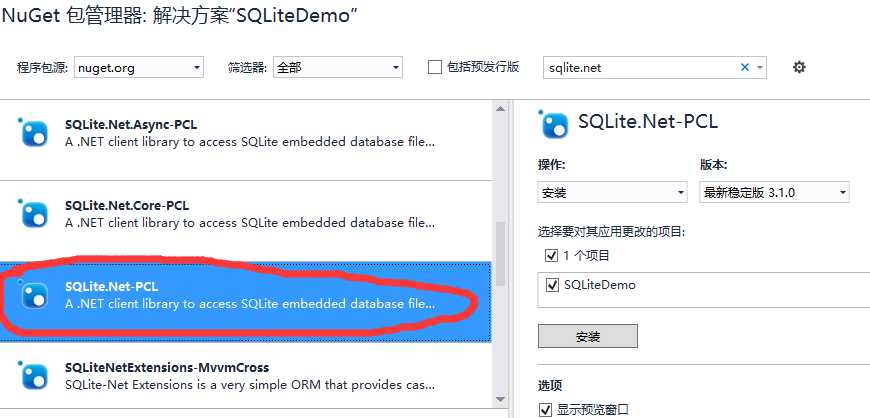Click the 安装 install button

[x=587, y=336]
